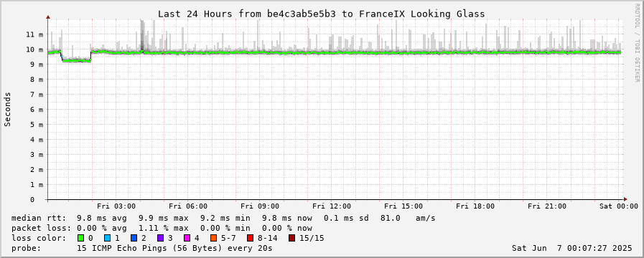Click the RRDTOOL / TOBI OETIKER watermark

coord(637,42)
